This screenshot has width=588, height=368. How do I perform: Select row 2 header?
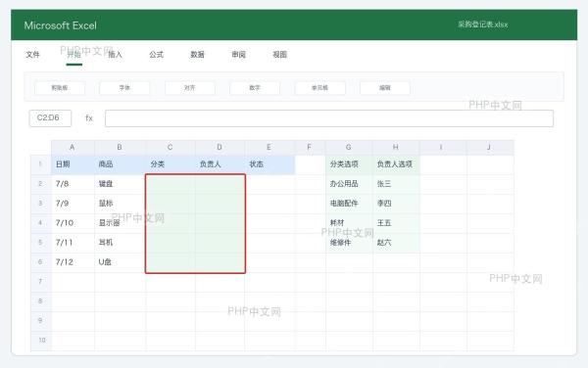coord(41,184)
